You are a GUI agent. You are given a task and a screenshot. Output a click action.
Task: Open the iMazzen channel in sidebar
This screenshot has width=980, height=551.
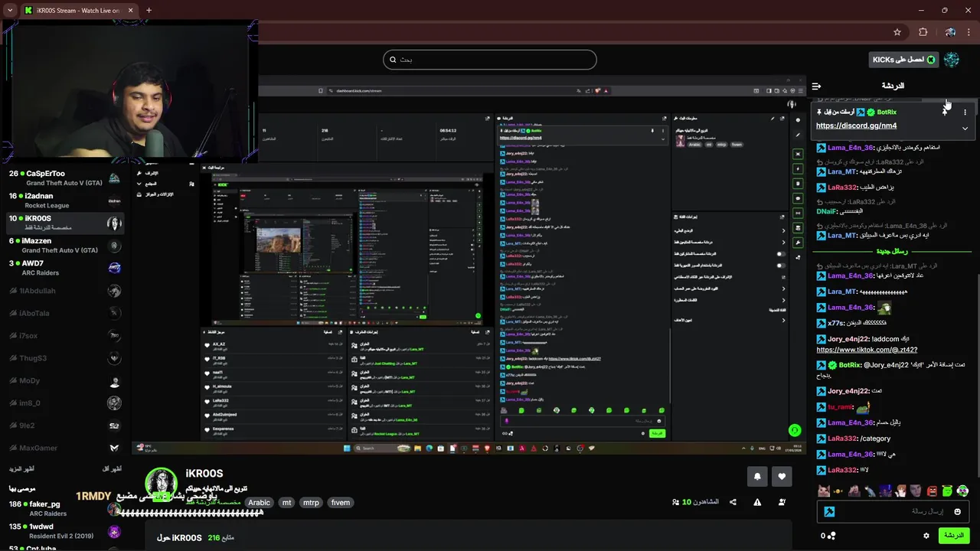(x=65, y=246)
